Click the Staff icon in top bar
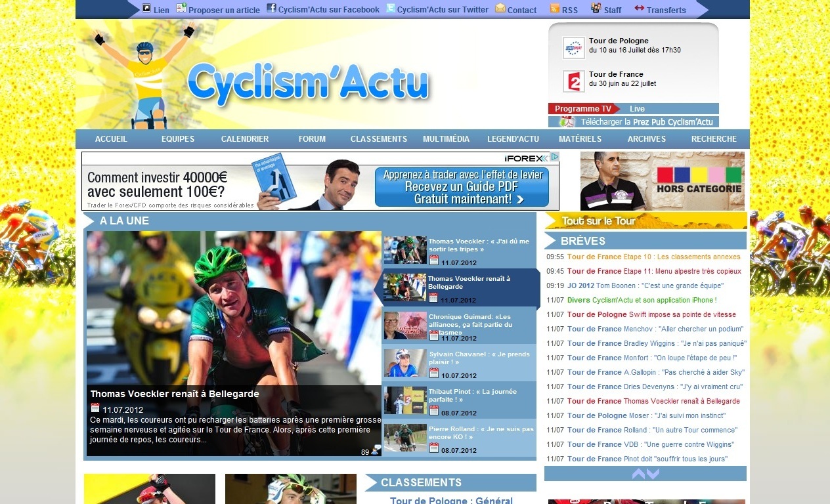Image resolution: width=830 pixels, height=504 pixels. point(596,9)
